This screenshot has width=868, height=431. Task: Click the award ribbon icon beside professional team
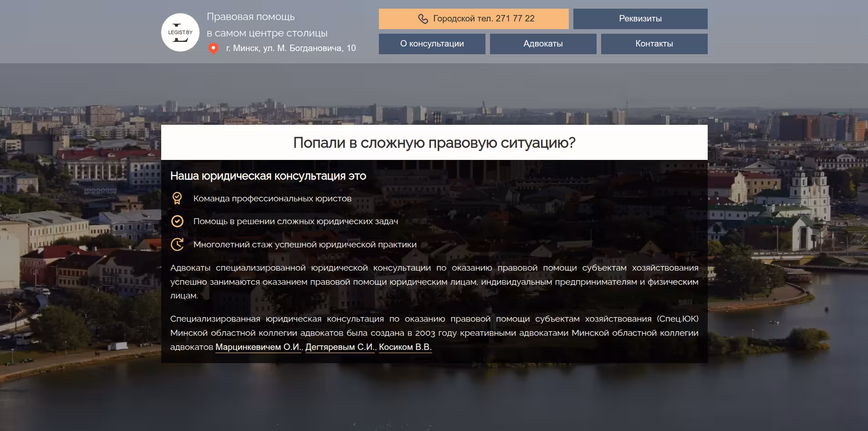(x=177, y=198)
